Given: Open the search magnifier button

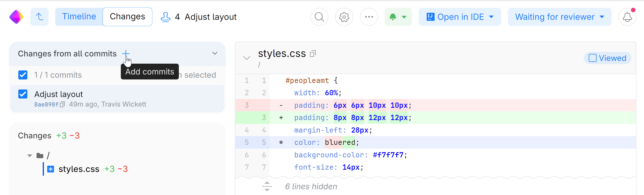Looking at the screenshot, I should [319, 17].
